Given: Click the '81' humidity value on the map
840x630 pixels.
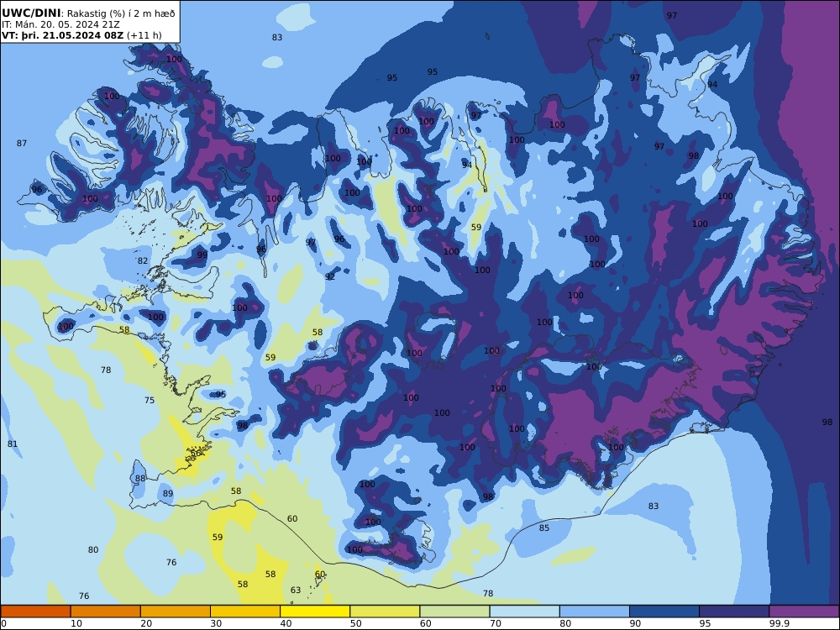Looking at the screenshot, I should [13, 444].
